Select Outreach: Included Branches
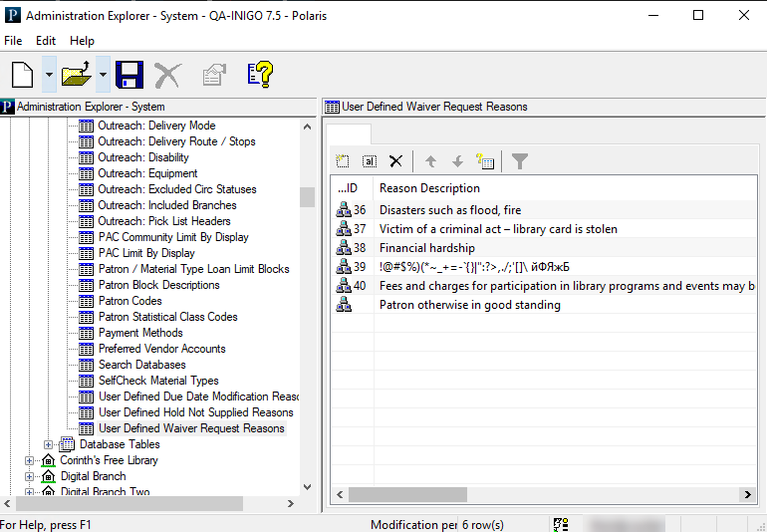 click(x=167, y=205)
